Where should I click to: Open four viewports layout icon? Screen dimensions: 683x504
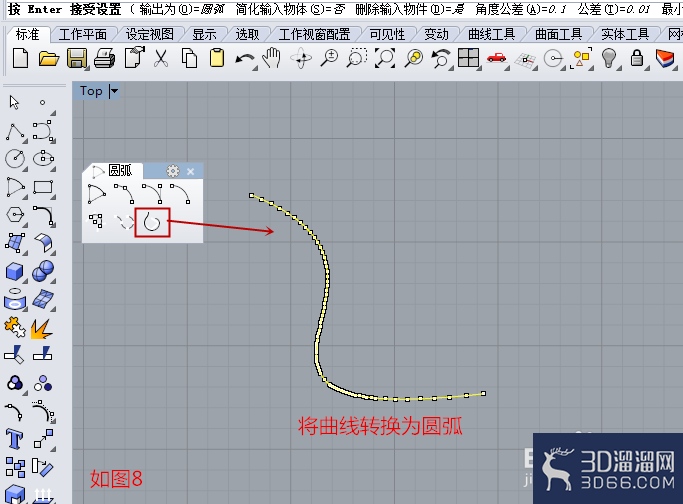pos(469,58)
